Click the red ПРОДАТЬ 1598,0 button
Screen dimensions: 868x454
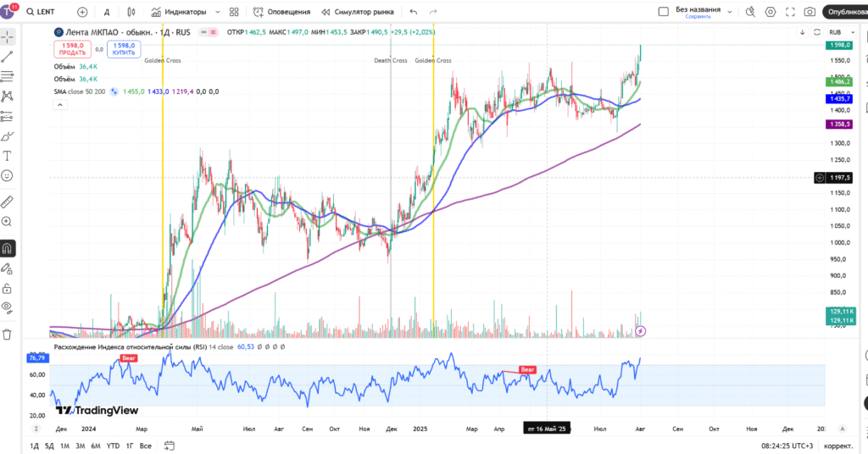coord(73,49)
